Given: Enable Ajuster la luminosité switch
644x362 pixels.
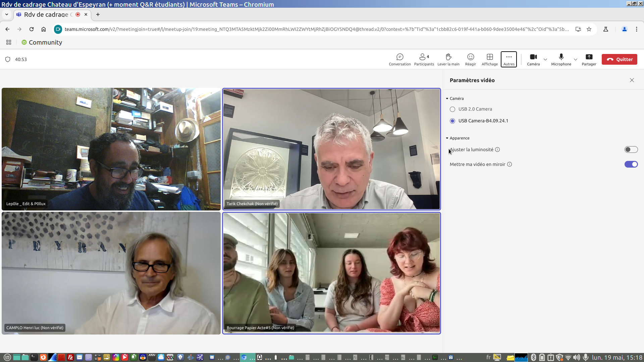Looking at the screenshot, I should tap(631, 149).
